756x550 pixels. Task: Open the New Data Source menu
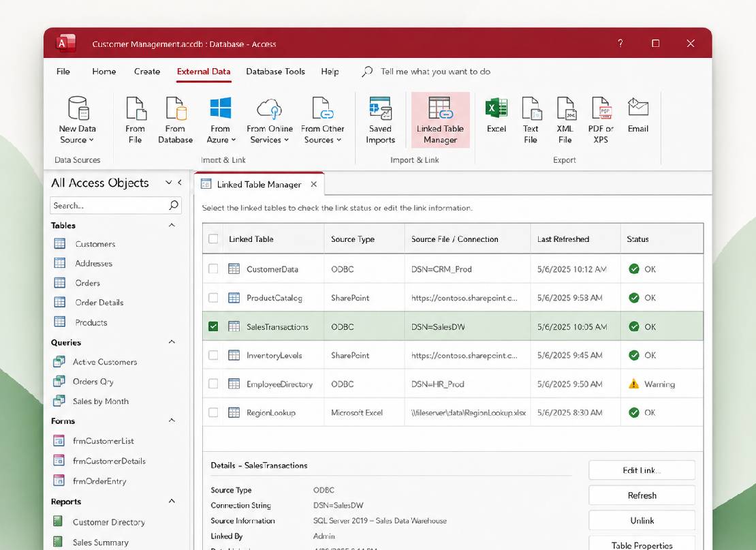[x=77, y=120]
